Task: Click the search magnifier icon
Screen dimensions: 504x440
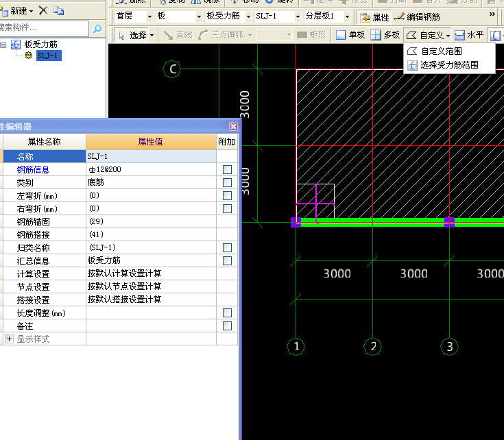Action: click(97, 29)
